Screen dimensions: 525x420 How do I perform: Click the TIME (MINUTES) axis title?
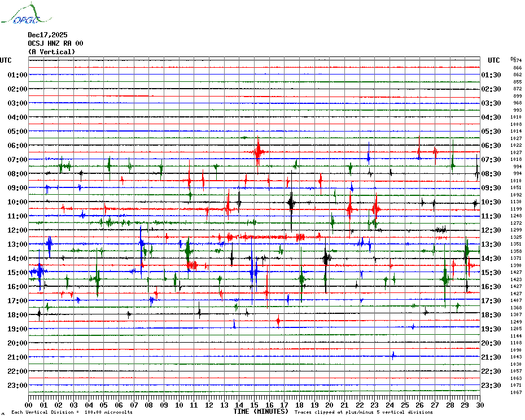[261, 412]
